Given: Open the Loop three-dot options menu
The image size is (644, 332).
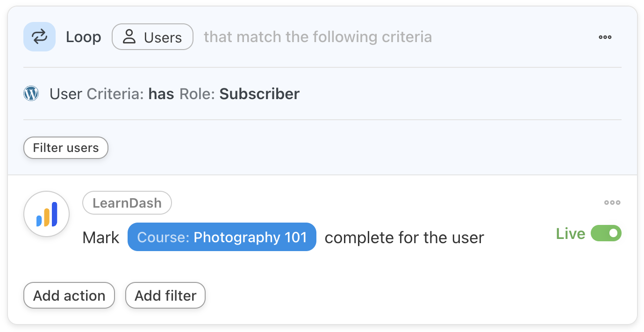Looking at the screenshot, I should [x=605, y=37].
